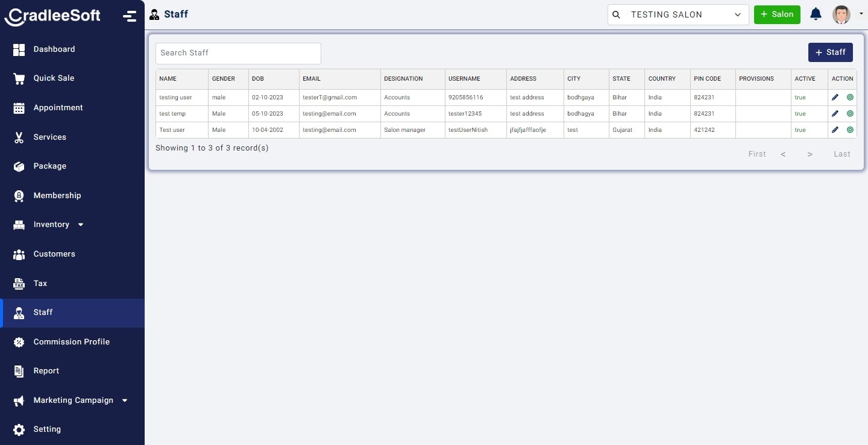
Task: Expand the Marketing Campaign submenu
Action: pos(125,400)
